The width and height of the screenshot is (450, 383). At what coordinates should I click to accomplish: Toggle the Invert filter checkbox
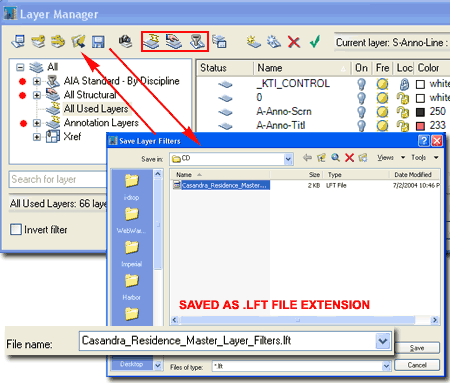coord(16,230)
